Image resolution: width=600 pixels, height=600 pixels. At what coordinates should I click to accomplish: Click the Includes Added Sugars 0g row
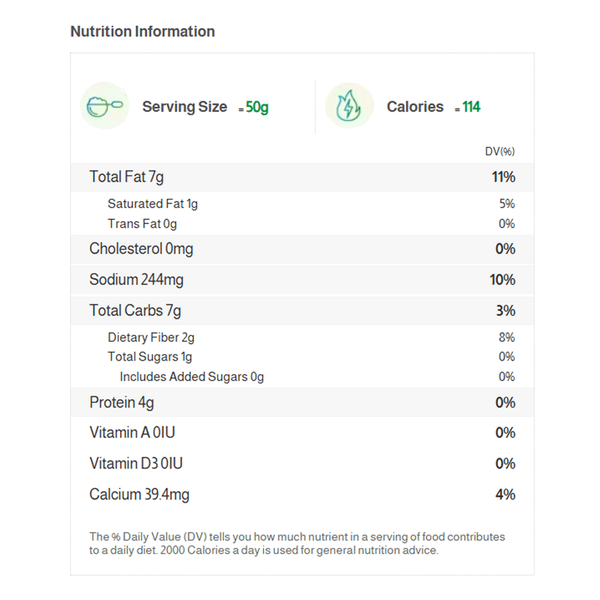(x=300, y=377)
